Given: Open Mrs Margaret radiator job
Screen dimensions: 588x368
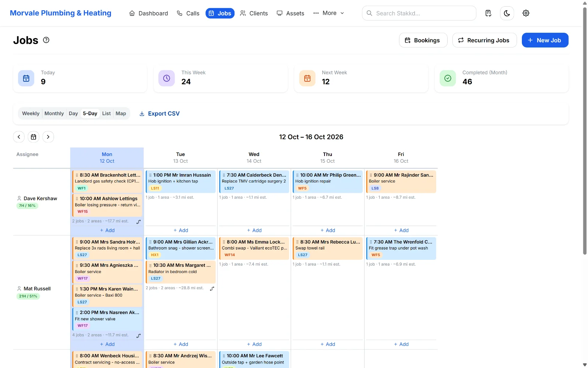Looking at the screenshot, I should coord(180,272).
